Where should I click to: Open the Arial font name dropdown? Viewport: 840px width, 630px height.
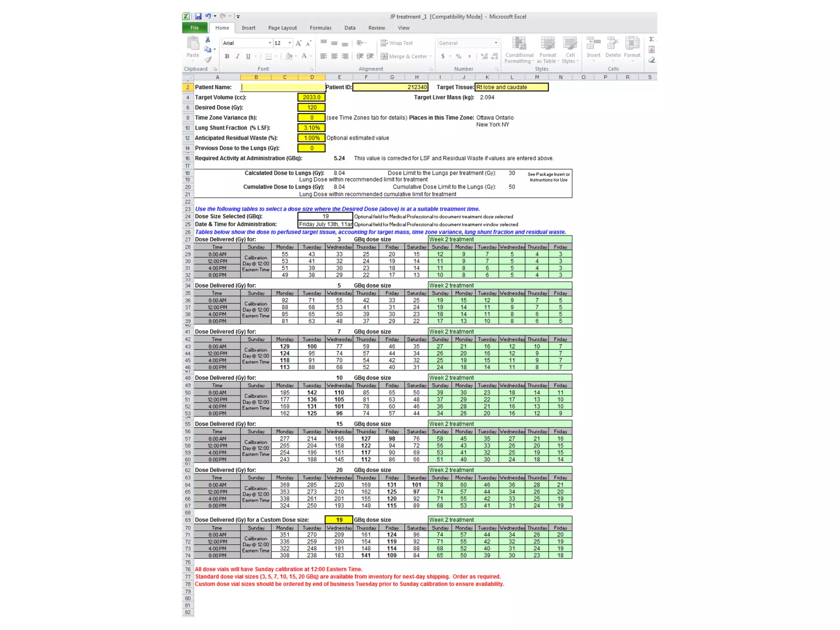pos(270,43)
